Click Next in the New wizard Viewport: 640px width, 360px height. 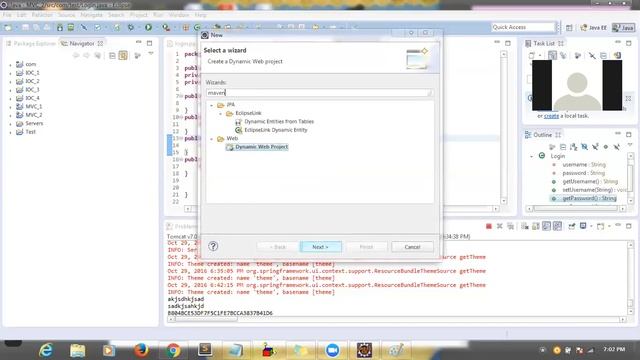[x=320, y=247]
